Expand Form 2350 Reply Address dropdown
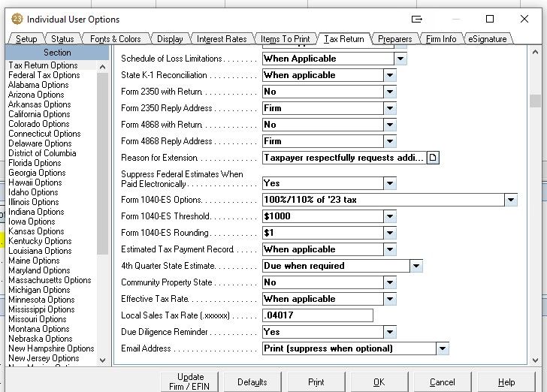 [x=390, y=108]
